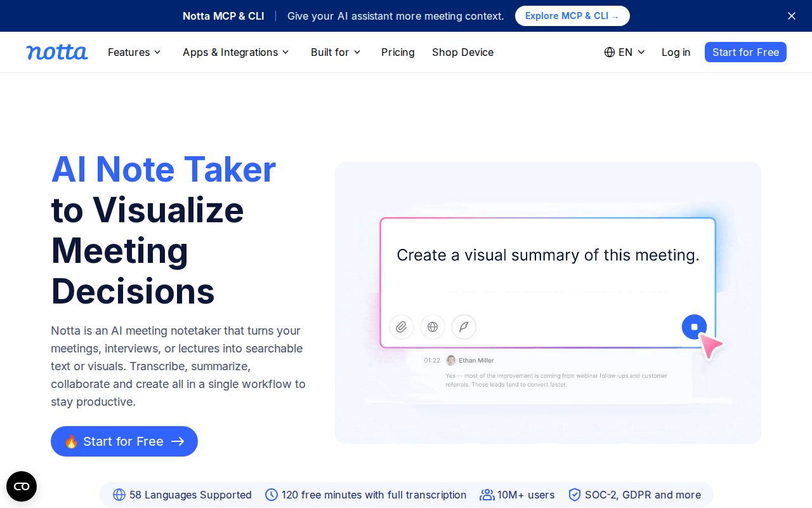The image size is (812, 508).
Task: Click the Notta logo
Action: 56,52
